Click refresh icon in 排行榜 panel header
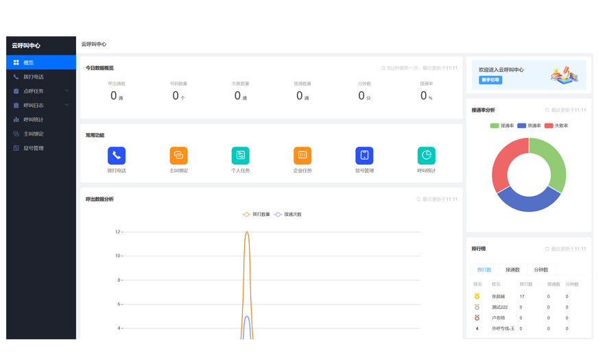605x364 pixels. point(547,249)
